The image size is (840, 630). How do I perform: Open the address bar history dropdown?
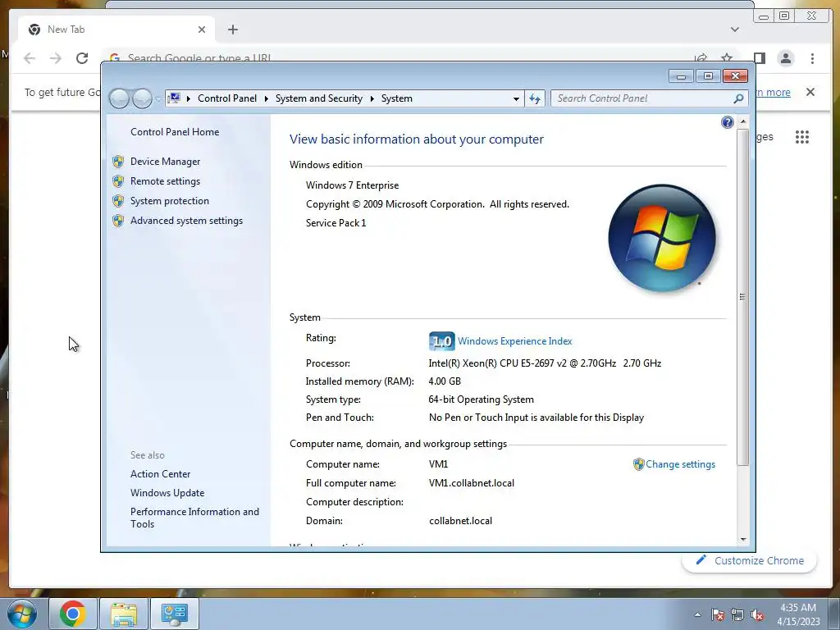pyautogui.click(x=516, y=98)
